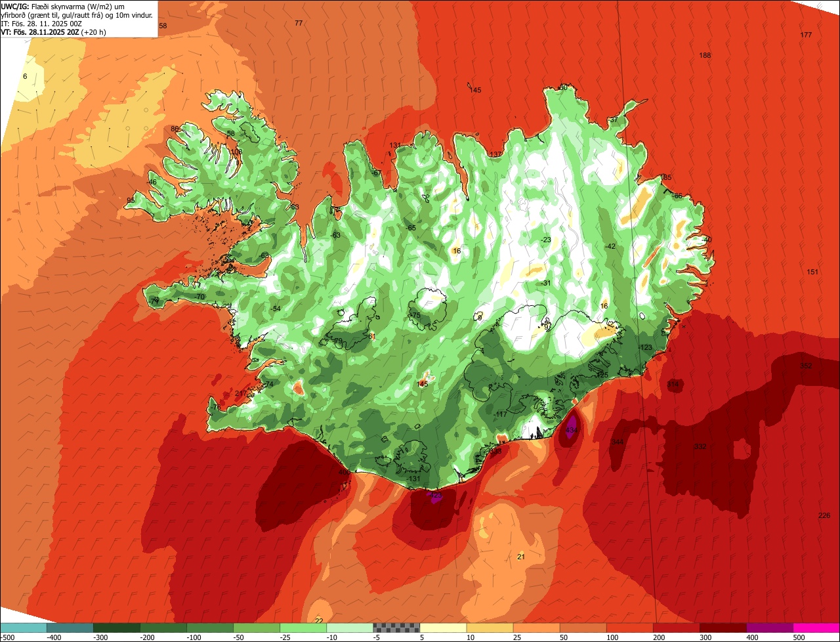Click the map value '114' off the southeast coast
840x642 pixels.
pyautogui.click(x=673, y=384)
